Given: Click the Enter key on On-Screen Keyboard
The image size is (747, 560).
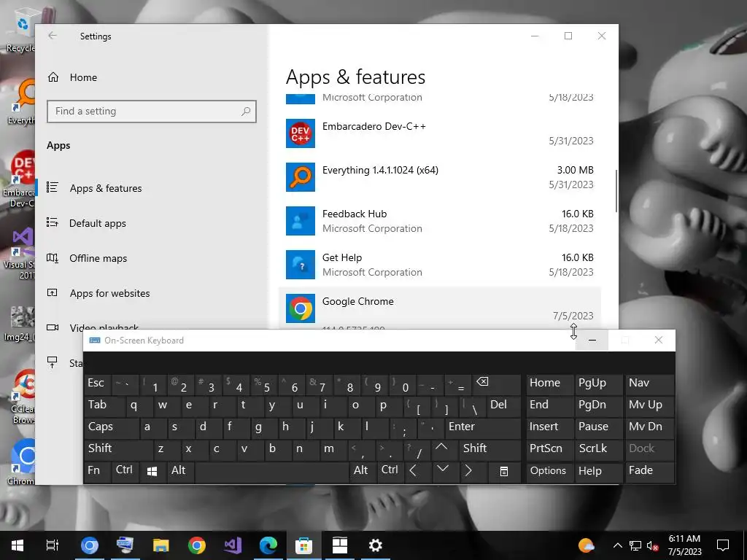Looking at the screenshot, I should tap(483, 427).
